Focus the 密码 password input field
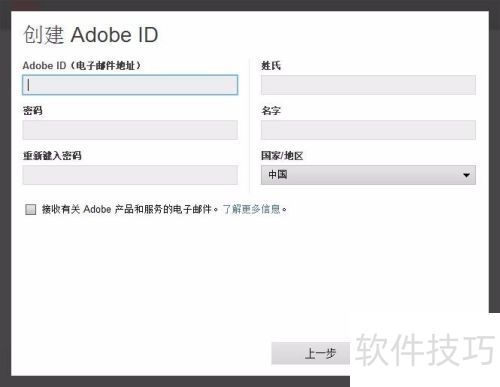The height and width of the screenshot is (387, 500). pos(130,130)
